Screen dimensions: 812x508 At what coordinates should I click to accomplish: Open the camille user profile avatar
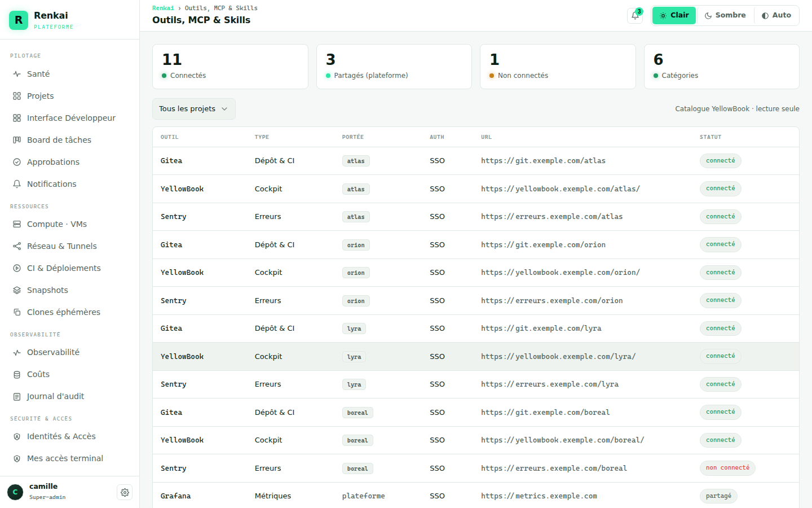coord(15,492)
